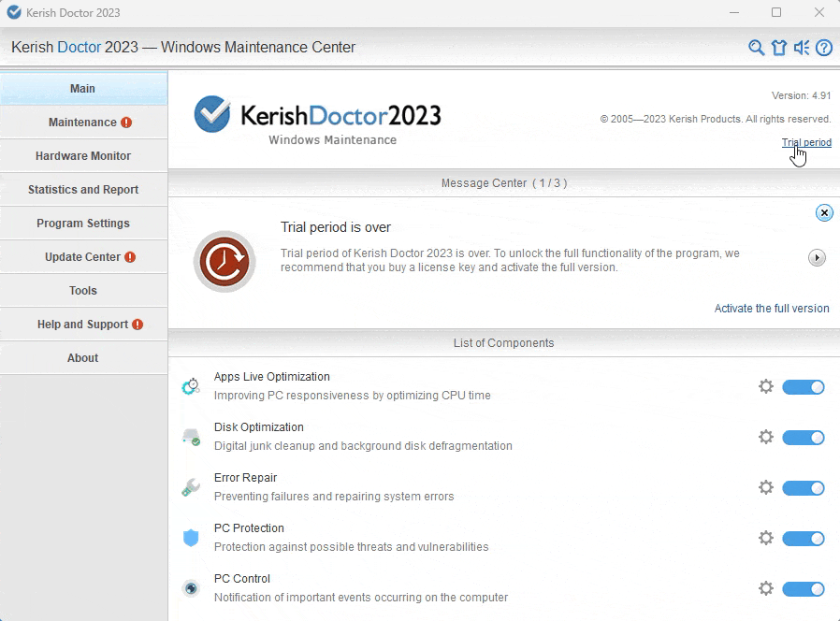Open help question mark icon

point(824,48)
